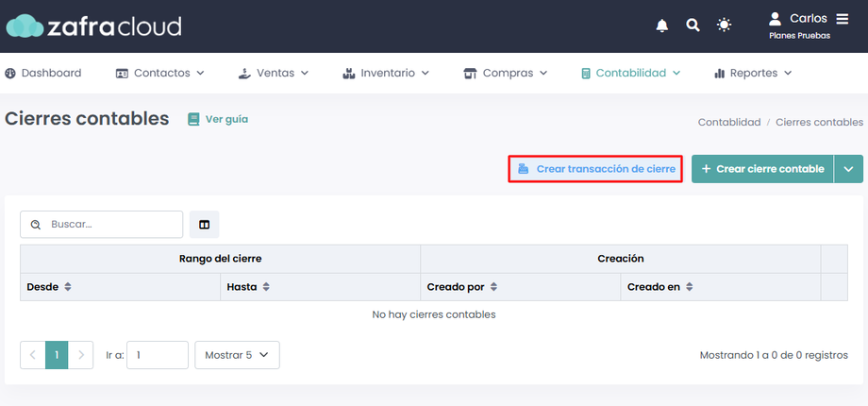The width and height of the screenshot is (868, 406).
Task: Click Crear transacción de cierre button
Action: [595, 169]
